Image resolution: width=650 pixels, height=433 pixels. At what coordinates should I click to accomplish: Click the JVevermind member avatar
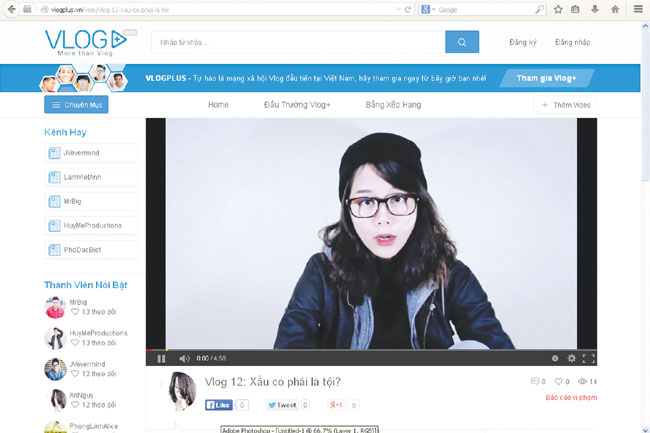(55, 369)
